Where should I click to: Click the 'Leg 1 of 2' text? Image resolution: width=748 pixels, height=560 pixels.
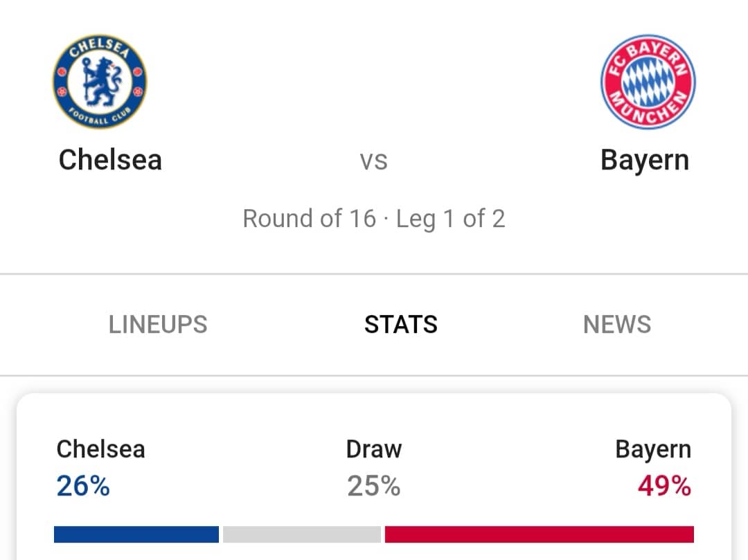(x=450, y=219)
